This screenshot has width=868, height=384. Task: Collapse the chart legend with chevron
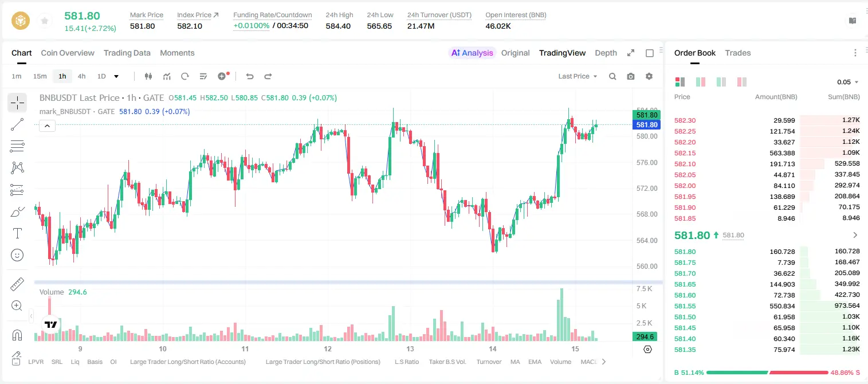48,126
